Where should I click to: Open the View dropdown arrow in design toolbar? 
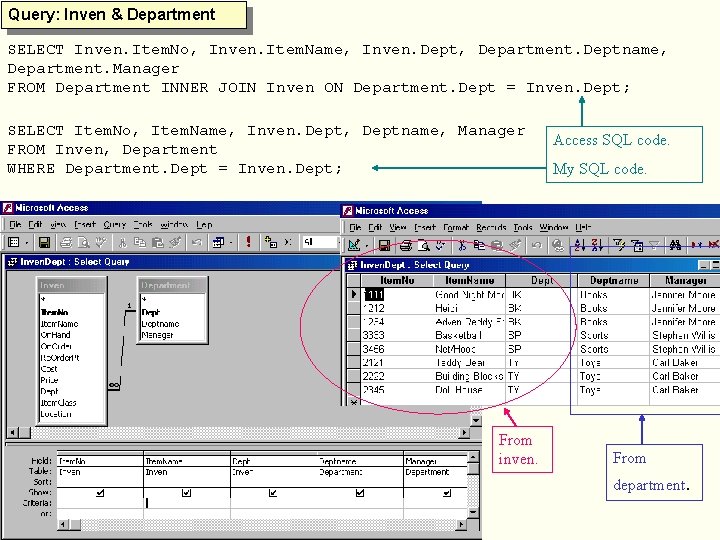[27, 242]
